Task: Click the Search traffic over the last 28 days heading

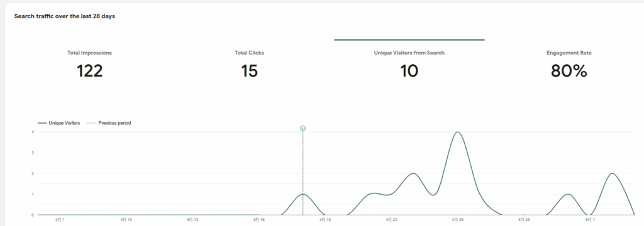Action: pos(65,16)
